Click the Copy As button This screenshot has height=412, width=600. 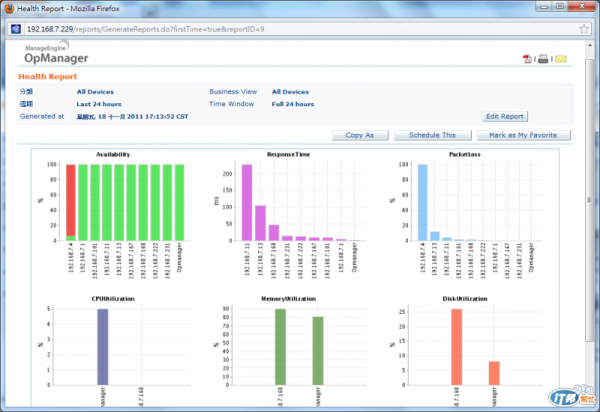(360, 135)
